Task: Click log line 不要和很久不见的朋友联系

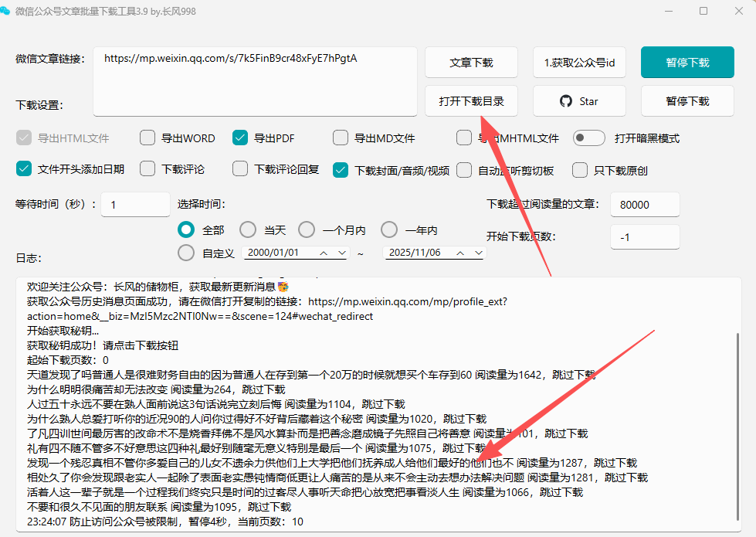Action: 159,507
